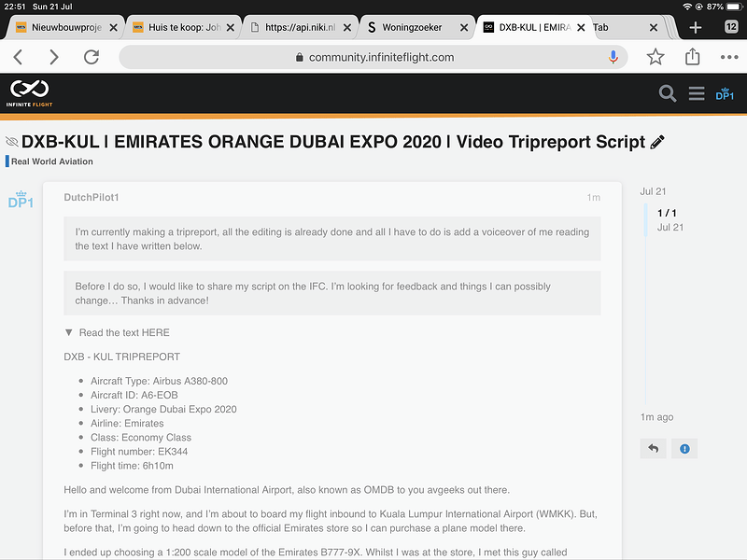Open the DP1 user avatar in header
Image resolution: width=747 pixels, height=560 pixels.
pyautogui.click(x=725, y=93)
